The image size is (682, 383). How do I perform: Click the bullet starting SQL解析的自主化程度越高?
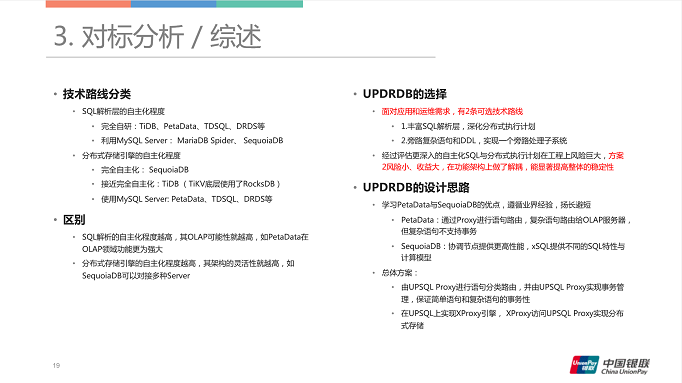click(x=195, y=243)
